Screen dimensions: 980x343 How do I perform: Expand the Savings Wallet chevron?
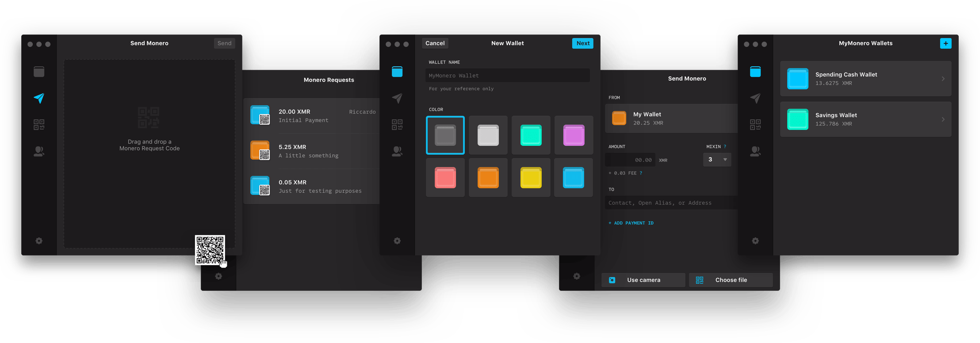[x=943, y=119]
